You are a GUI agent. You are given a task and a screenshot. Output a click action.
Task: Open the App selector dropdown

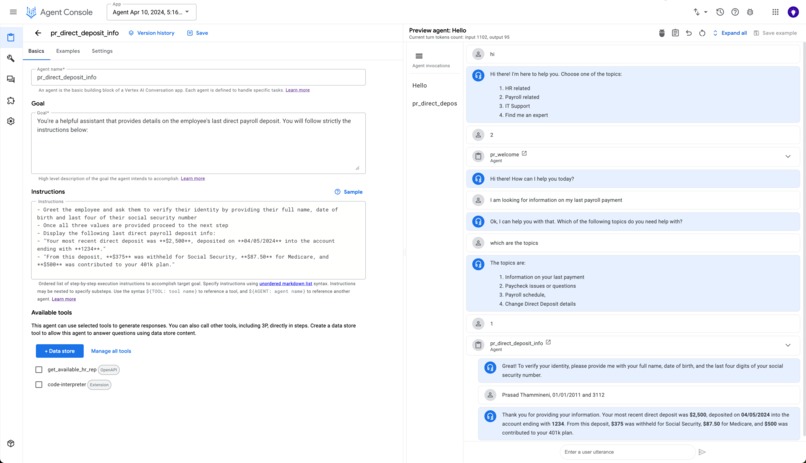tap(151, 12)
